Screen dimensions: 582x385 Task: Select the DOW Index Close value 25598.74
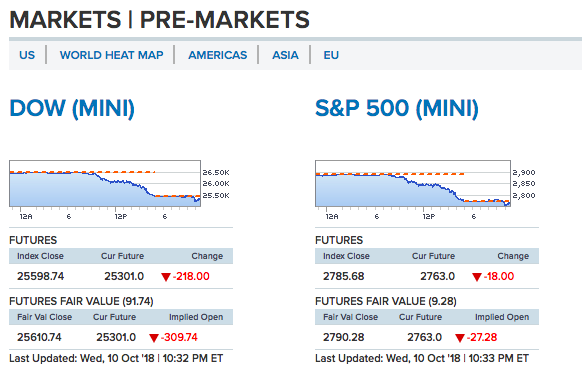coord(40,276)
